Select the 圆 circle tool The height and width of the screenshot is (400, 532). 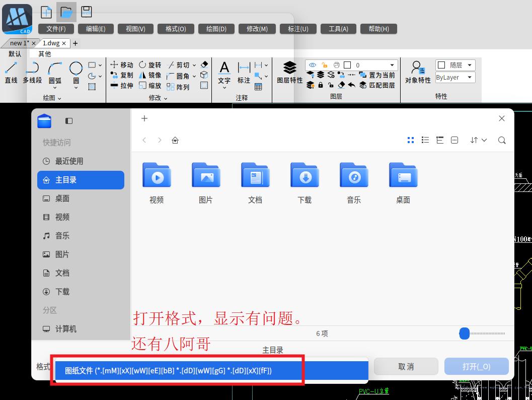pyautogui.click(x=76, y=73)
